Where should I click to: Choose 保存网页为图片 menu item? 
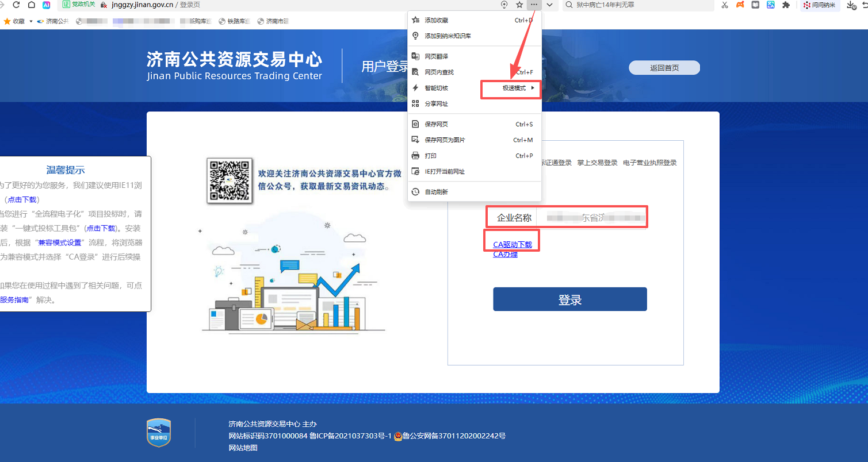tap(445, 140)
